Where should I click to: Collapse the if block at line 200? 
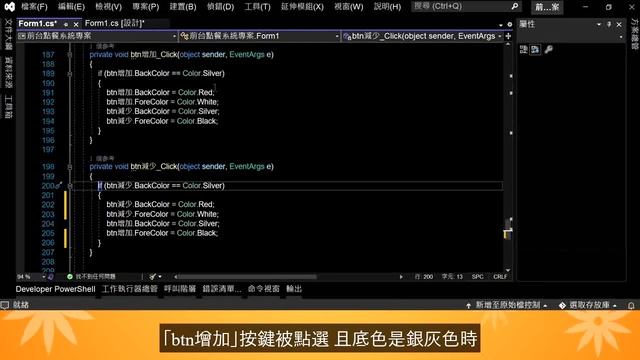coord(70,186)
